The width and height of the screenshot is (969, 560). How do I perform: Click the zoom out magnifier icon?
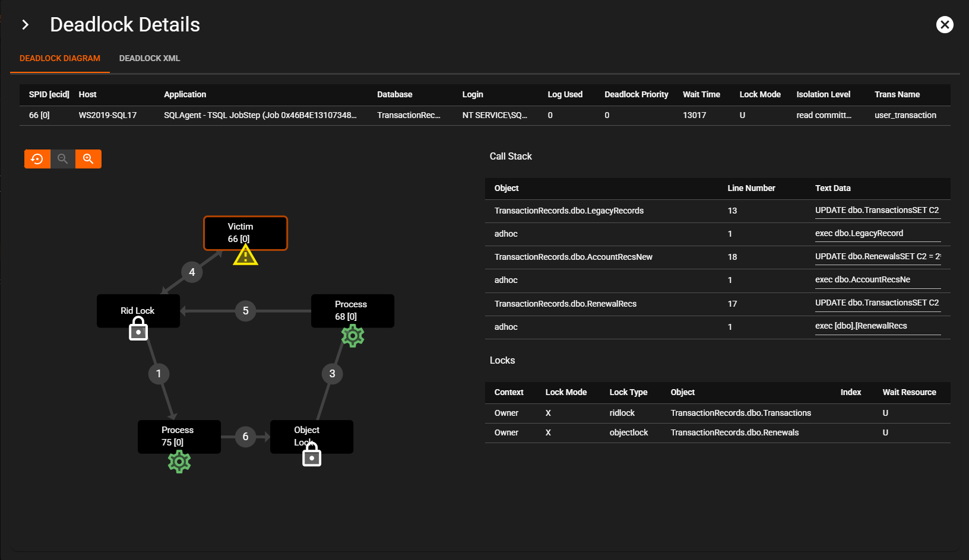[62, 159]
